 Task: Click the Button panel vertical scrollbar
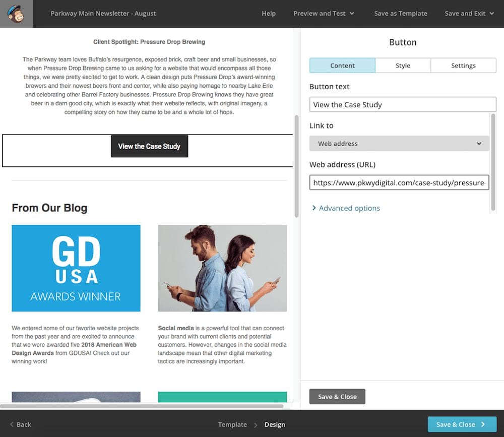coord(493,162)
